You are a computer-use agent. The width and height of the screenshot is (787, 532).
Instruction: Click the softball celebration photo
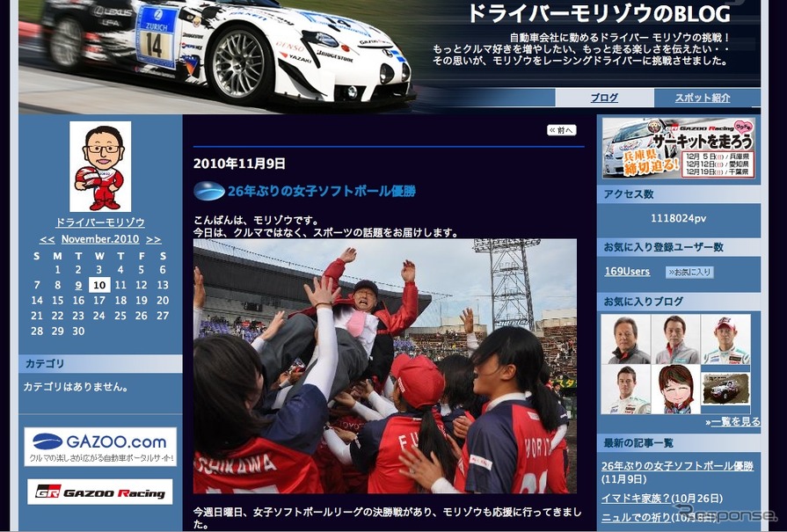coord(385,366)
